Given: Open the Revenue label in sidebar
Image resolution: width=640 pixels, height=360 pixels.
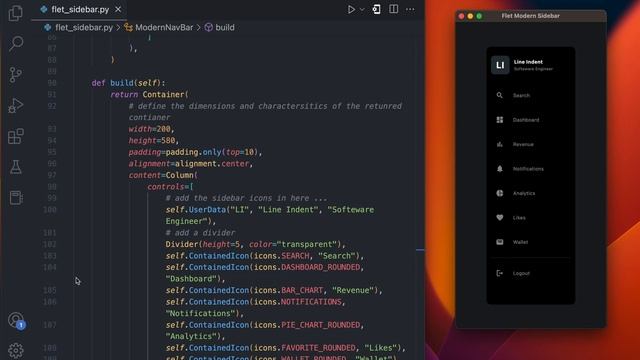Looking at the screenshot, I should coord(523,144).
